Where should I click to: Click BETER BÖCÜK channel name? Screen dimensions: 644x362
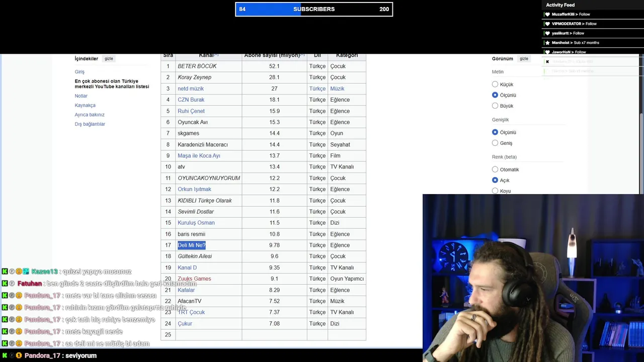pyautogui.click(x=197, y=66)
